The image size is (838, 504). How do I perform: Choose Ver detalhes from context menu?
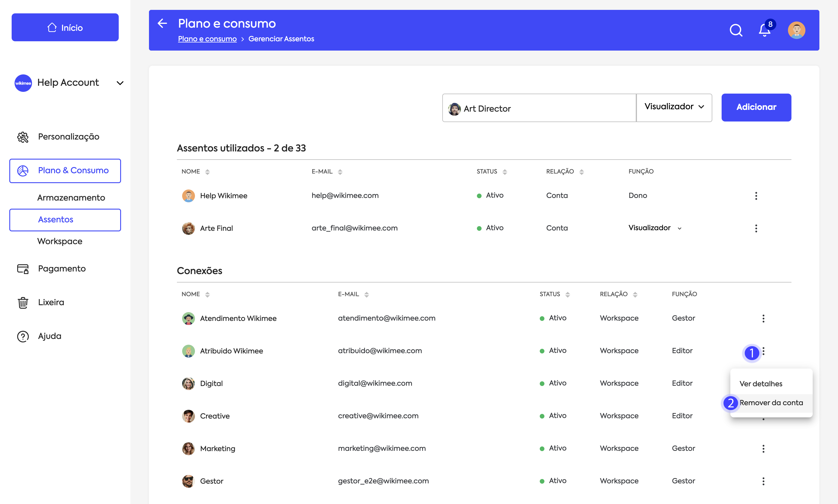(761, 384)
